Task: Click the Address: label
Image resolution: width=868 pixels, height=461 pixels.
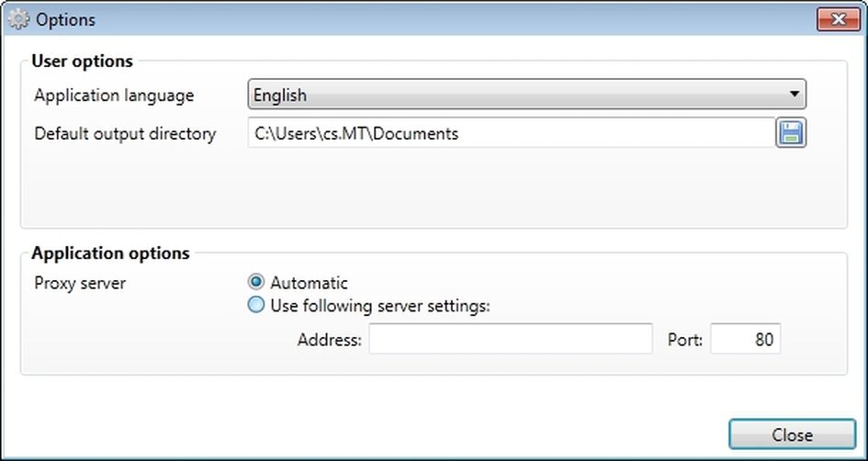Action: 329,341
